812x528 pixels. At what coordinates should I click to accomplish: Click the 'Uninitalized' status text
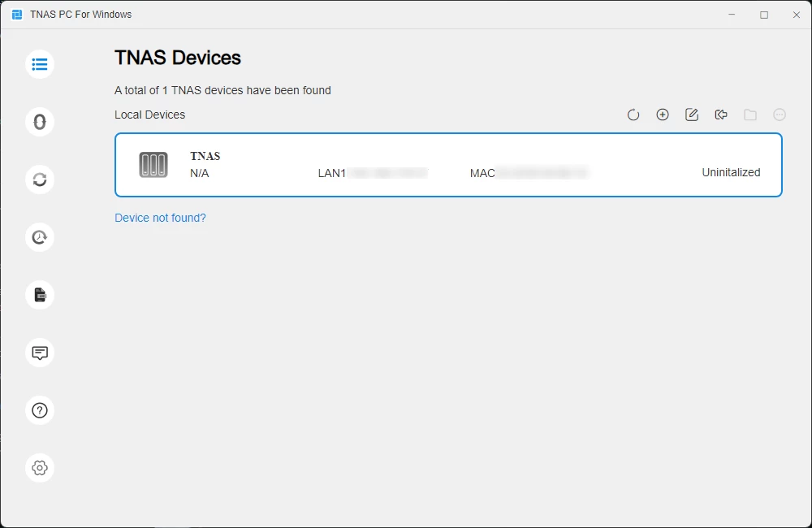pos(731,172)
